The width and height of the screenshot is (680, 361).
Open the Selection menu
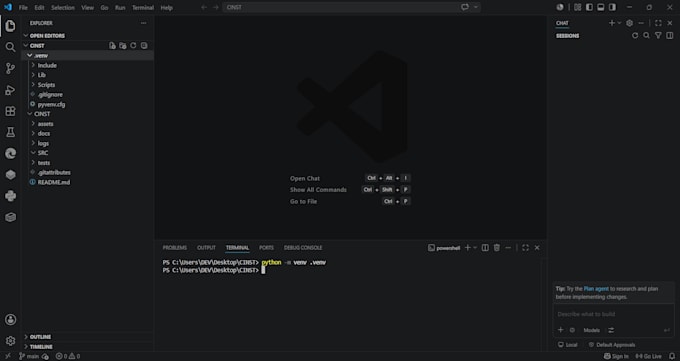pos(63,7)
